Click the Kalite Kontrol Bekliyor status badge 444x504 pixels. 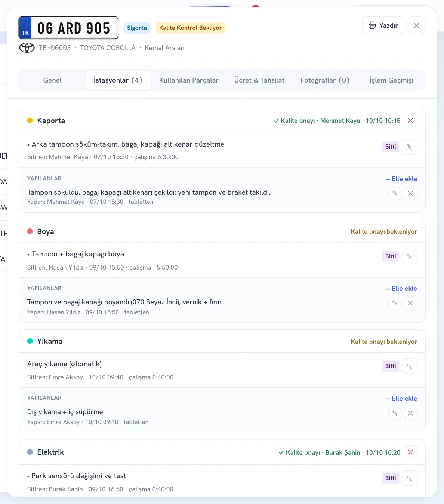pyautogui.click(x=190, y=28)
